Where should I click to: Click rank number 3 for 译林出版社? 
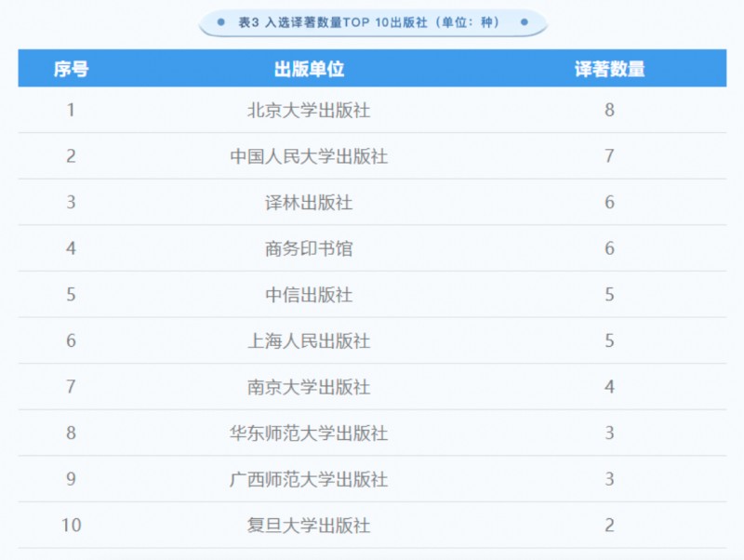(72, 202)
